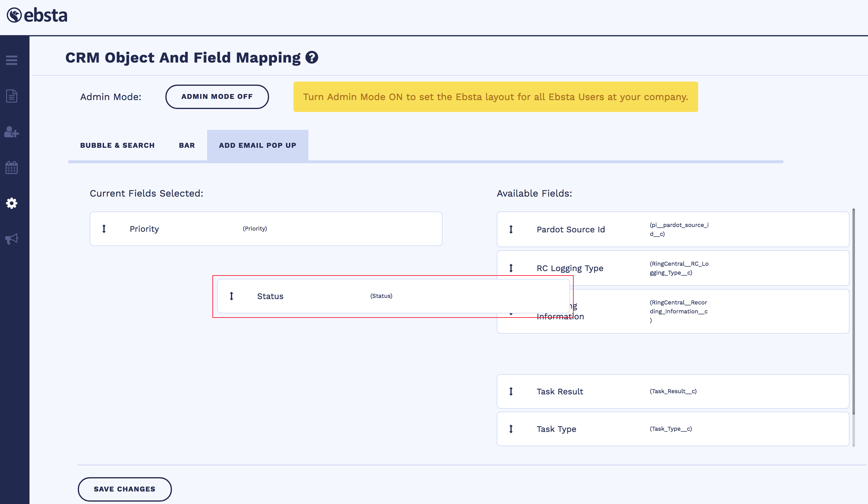Click the Priority field drag handle
Screen dimensions: 868x504
click(x=104, y=228)
